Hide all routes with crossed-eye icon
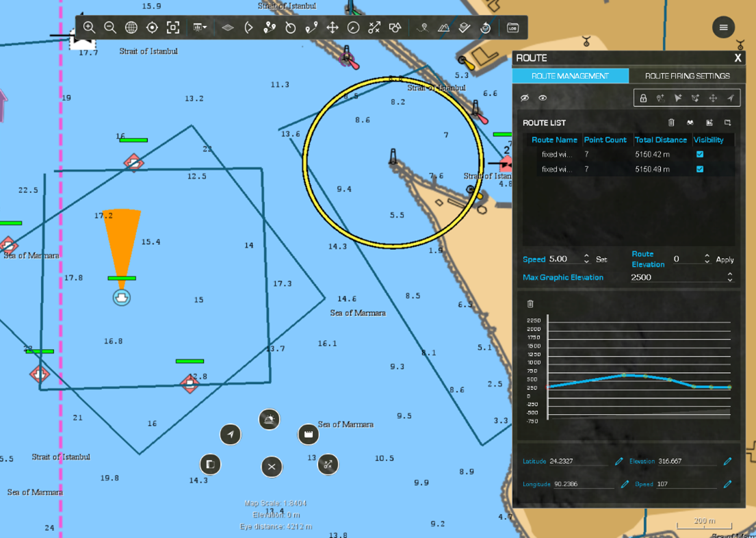 pos(525,98)
